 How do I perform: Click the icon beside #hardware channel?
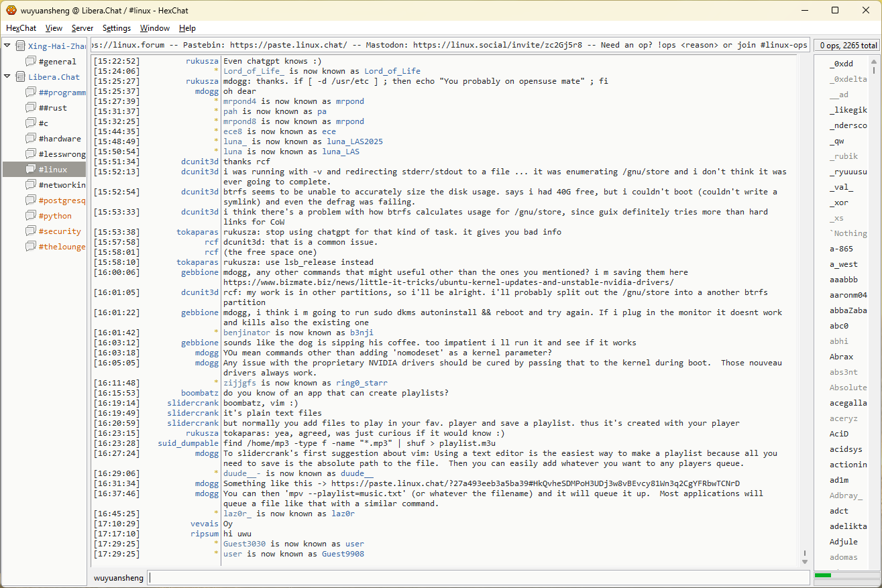coord(31,139)
